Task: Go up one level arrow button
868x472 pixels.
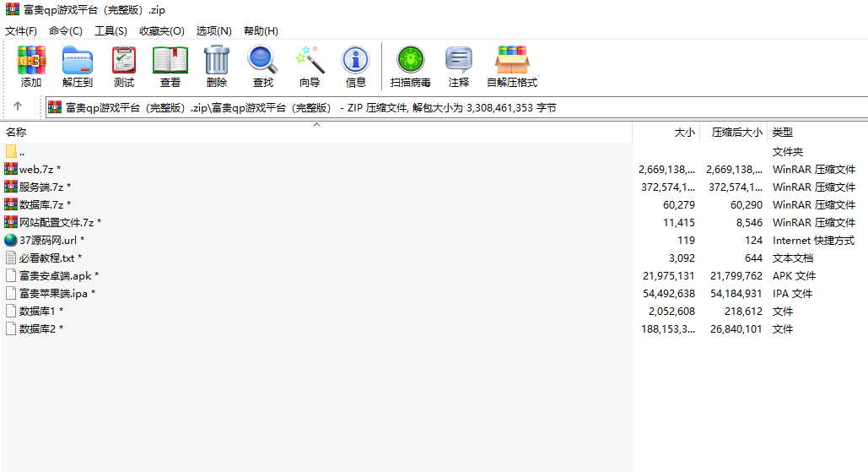Action: [18, 106]
